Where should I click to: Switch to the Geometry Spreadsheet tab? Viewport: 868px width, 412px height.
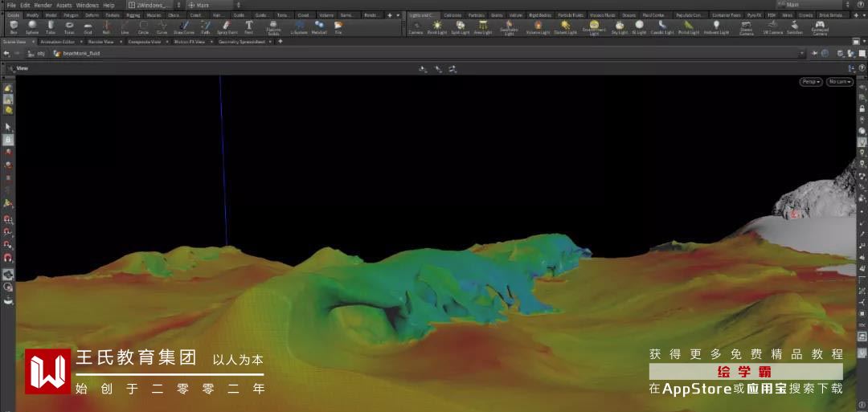click(243, 42)
